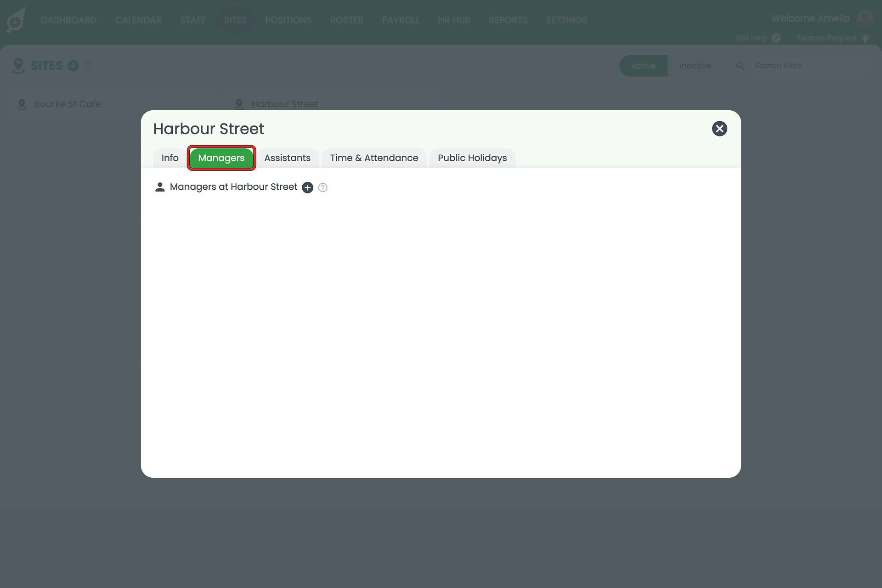Add a manager with the plus icon
Image resolution: width=882 pixels, height=588 pixels.
pos(307,187)
